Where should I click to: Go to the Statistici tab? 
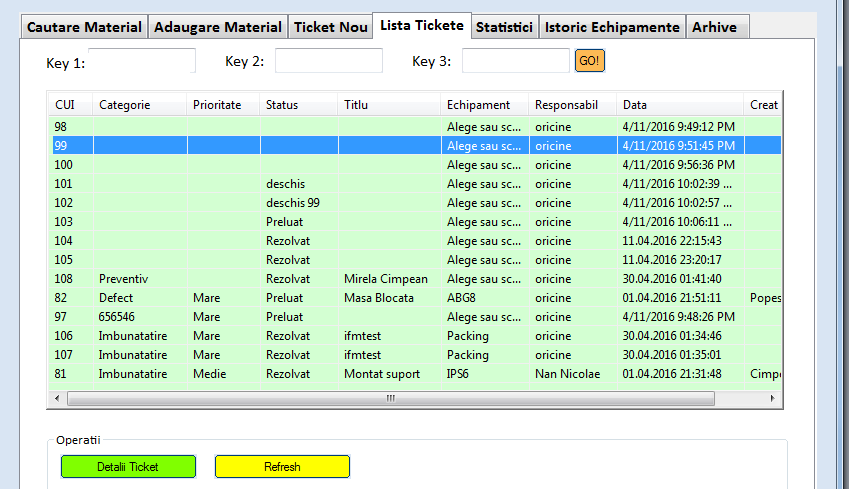(504, 27)
